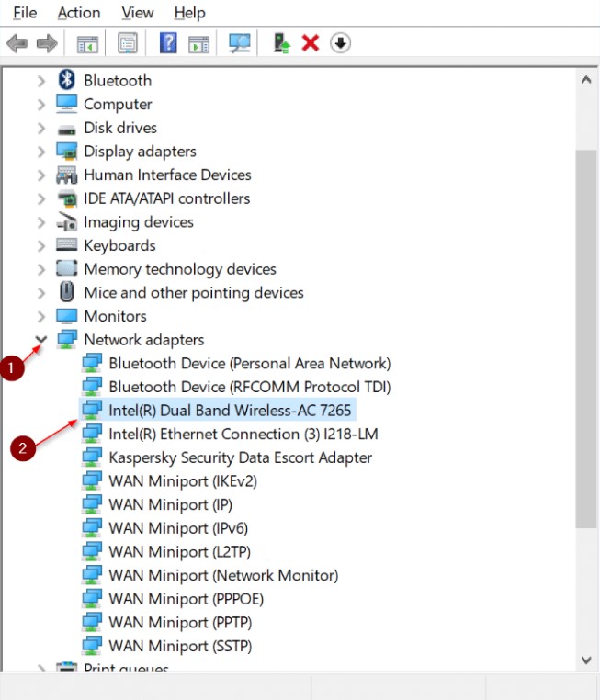Click Update device driver toolbar icon
Image resolution: width=600 pixels, height=700 pixels.
tap(281, 43)
